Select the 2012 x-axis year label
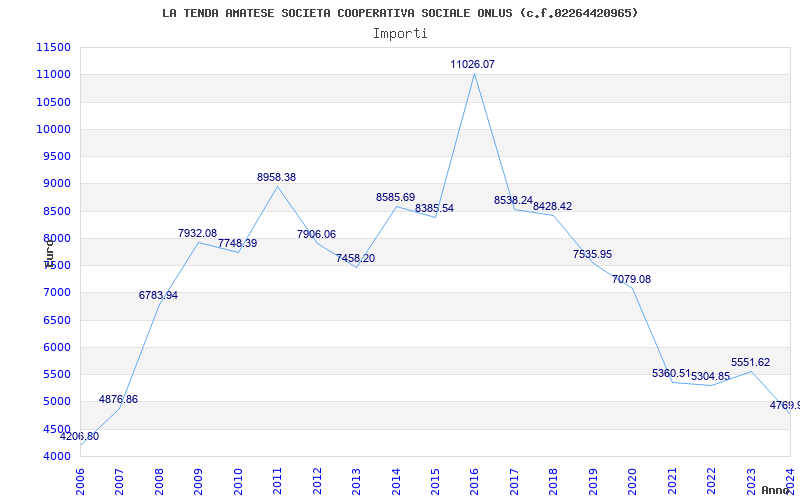Image resolution: width=800 pixels, height=500 pixels. pos(317,482)
